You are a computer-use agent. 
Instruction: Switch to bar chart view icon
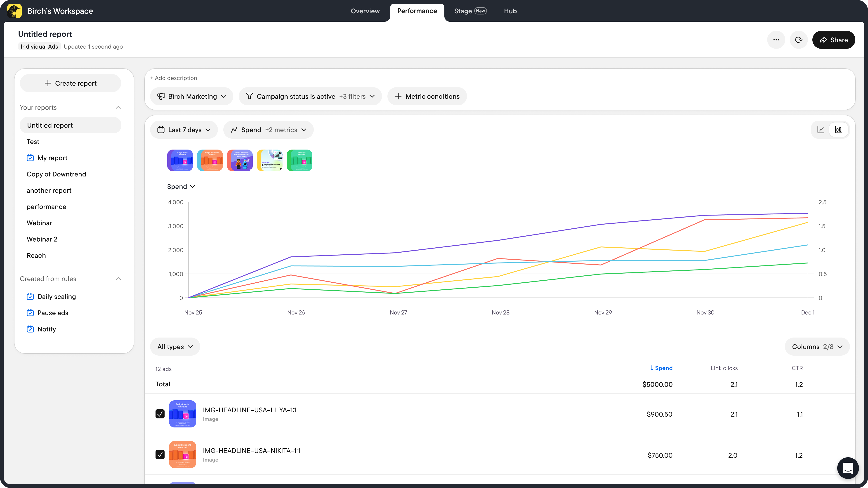pyautogui.click(x=838, y=130)
